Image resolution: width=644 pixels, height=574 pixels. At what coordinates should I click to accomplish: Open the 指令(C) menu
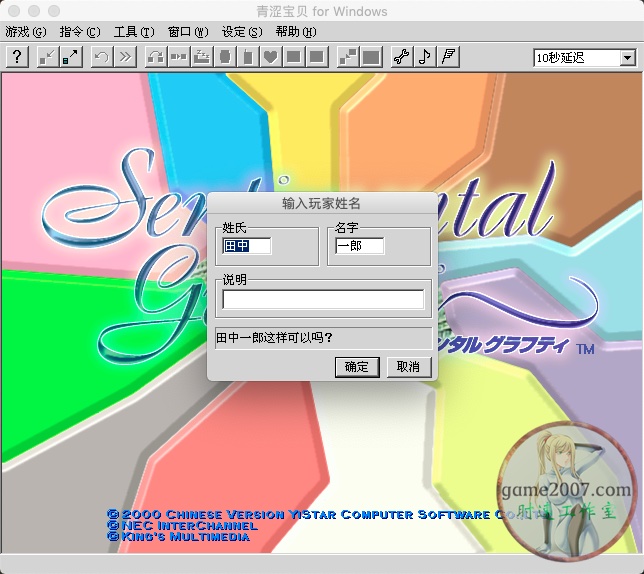pyautogui.click(x=80, y=32)
